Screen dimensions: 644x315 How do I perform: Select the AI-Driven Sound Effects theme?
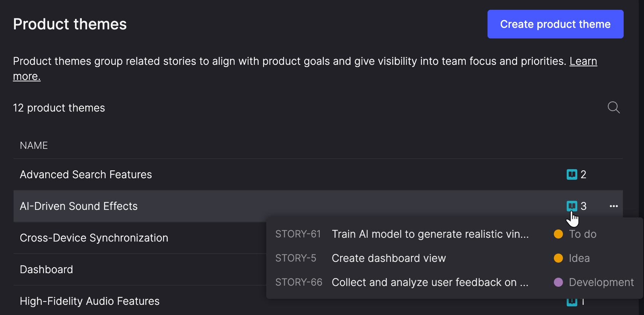79,206
